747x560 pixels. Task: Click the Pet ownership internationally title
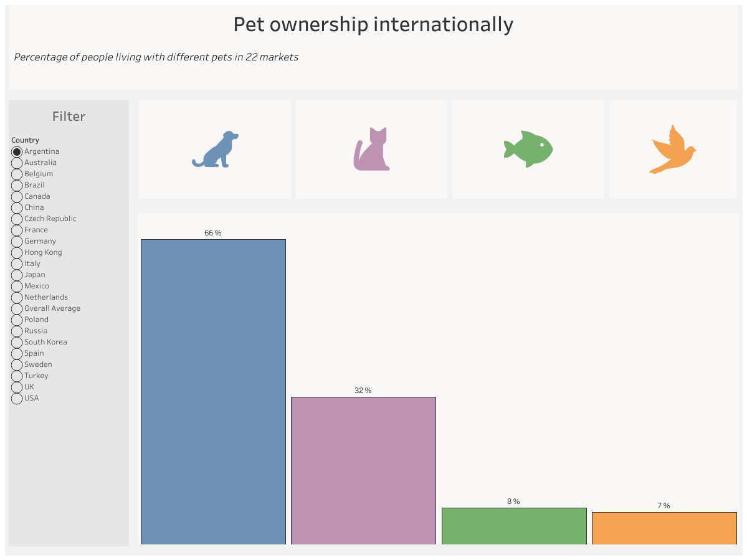pyautogui.click(x=373, y=24)
